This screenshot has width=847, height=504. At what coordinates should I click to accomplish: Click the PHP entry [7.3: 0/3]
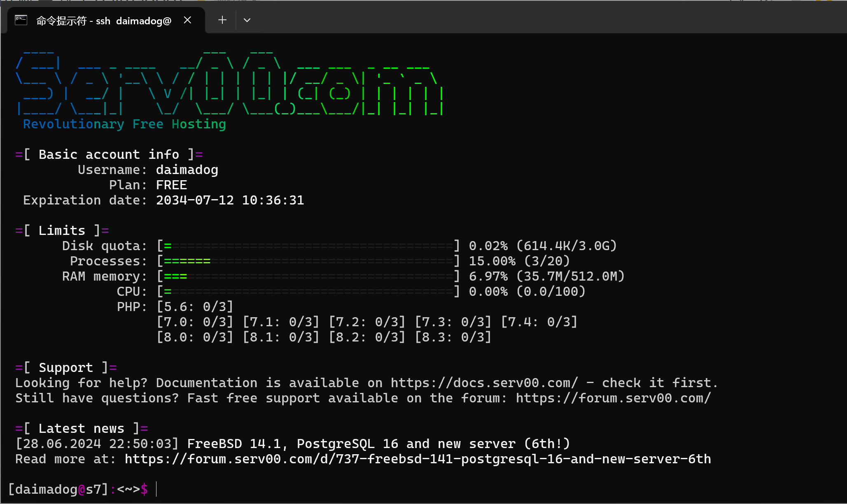click(x=453, y=322)
